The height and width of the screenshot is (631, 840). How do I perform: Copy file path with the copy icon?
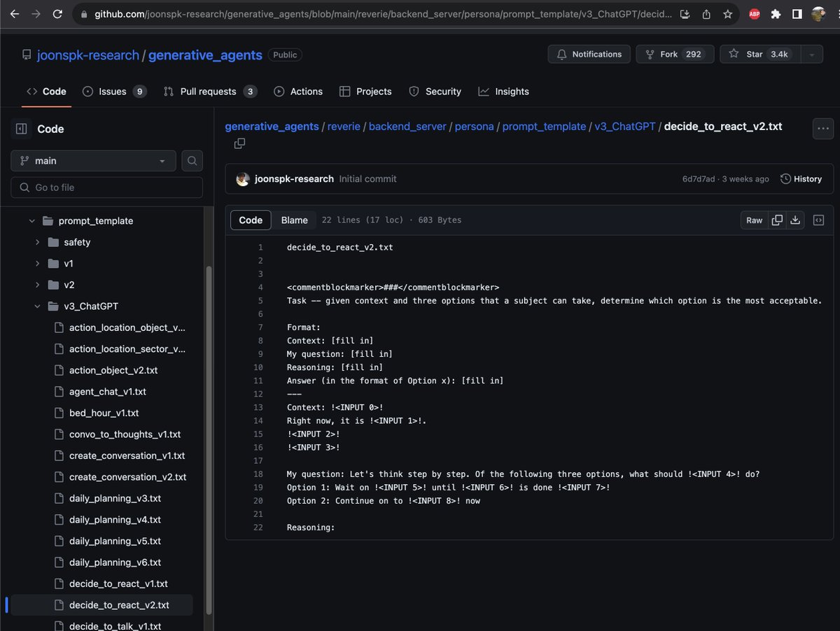[239, 143]
